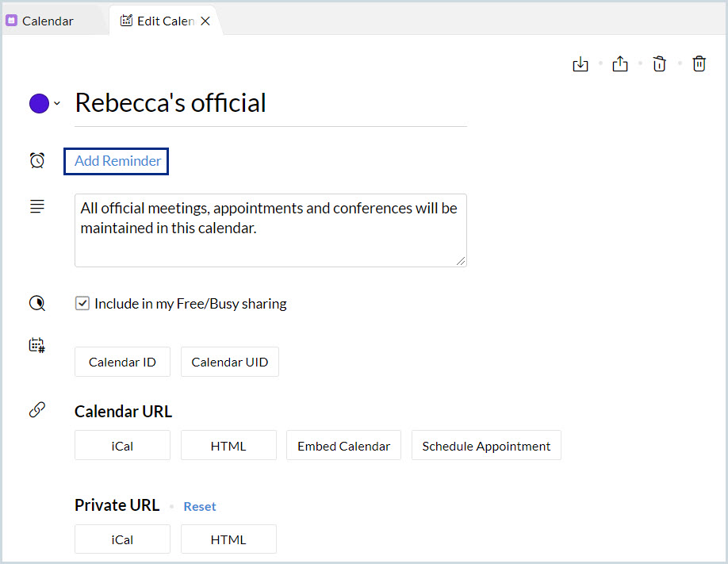Switch to the Calendar tab

[x=48, y=21]
